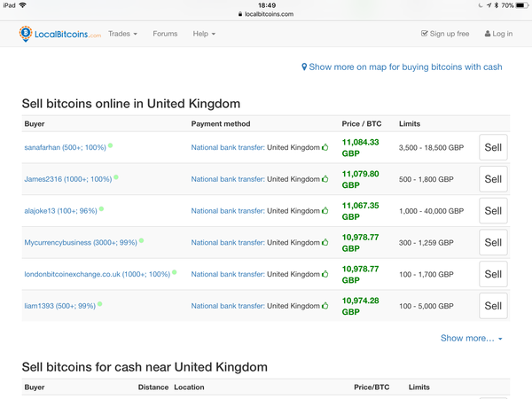Click limits 100 - 5,000 GBP
The width and height of the screenshot is (532, 399).
pos(426,306)
